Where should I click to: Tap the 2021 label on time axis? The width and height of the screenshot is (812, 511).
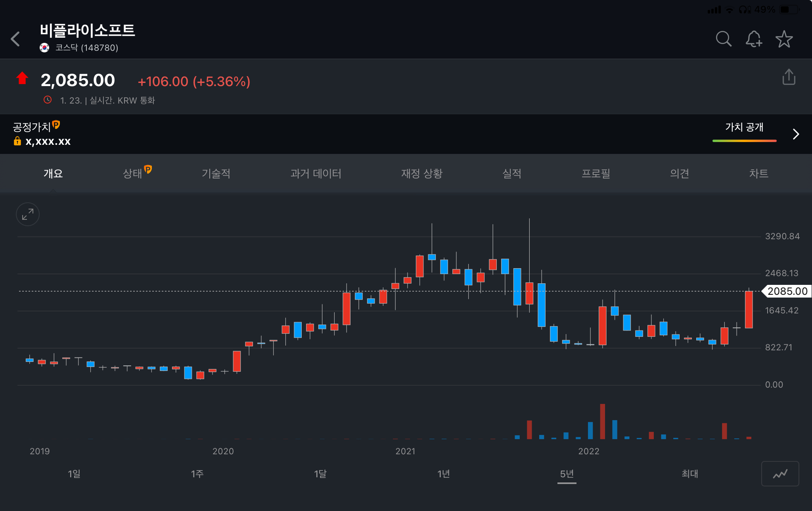(405, 451)
